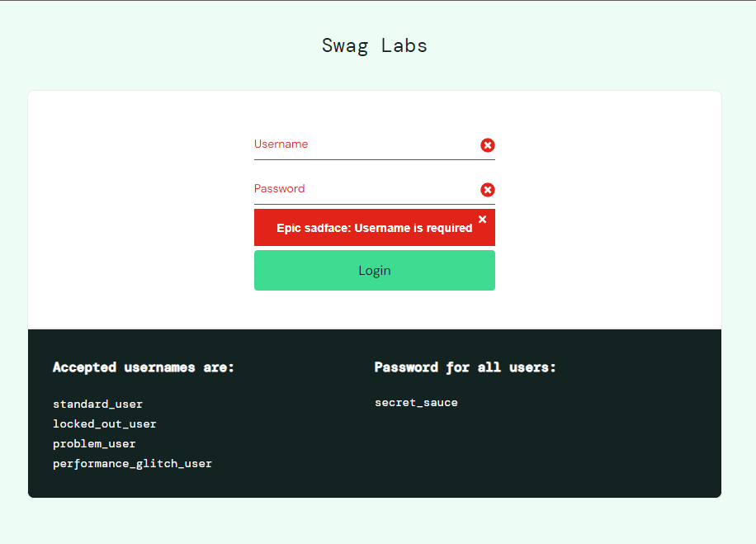Focus the Username input field
This screenshot has height=544, width=756.
pyautogui.click(x=363, y=144)
